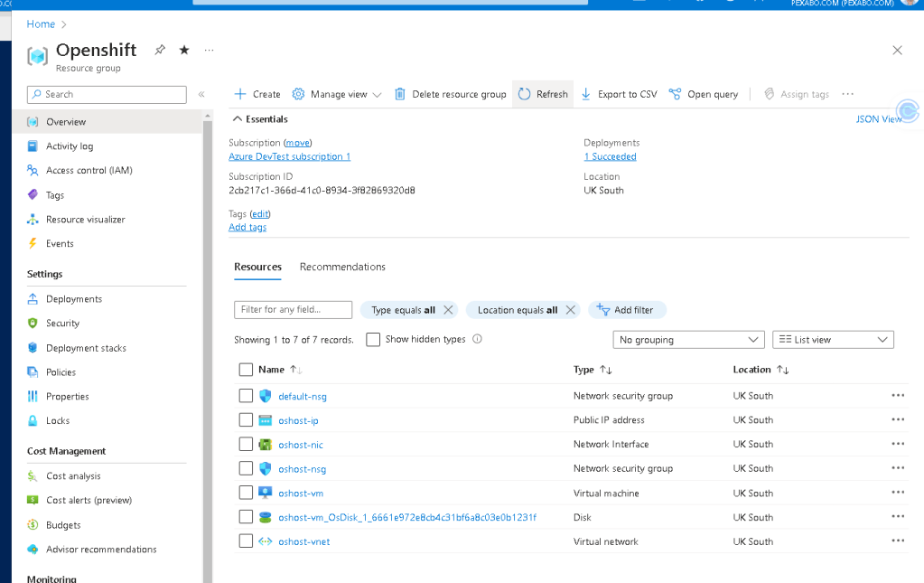Screen dimensions: 924x583
Task: Check the oshost-nsg row checkbox
Action: click(246, 468)
